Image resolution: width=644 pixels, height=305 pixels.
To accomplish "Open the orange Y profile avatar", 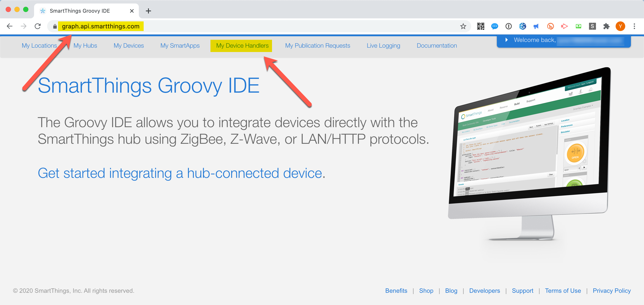I will (x=620, y=26).
